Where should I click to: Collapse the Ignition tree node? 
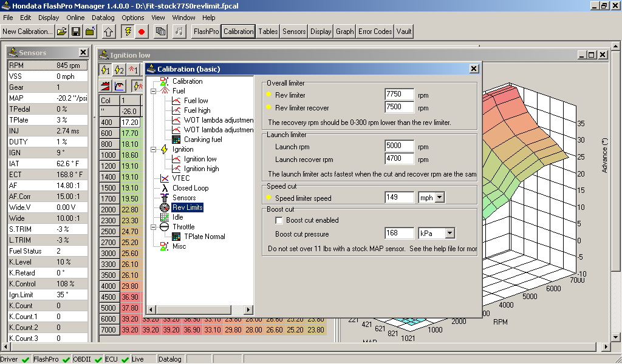click(153, 149)
